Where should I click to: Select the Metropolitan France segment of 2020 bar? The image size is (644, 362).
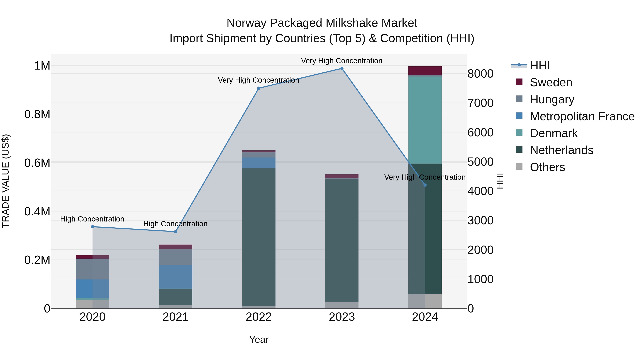92,289
